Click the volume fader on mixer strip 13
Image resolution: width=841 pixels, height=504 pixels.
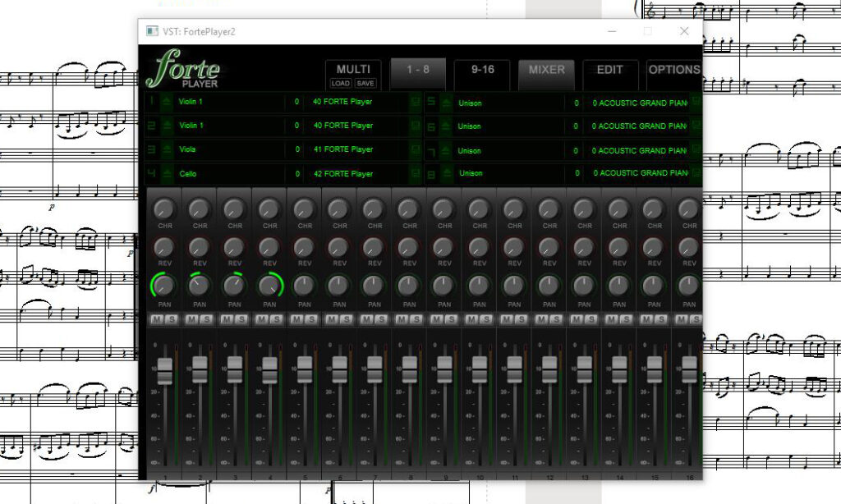[584, 369]
